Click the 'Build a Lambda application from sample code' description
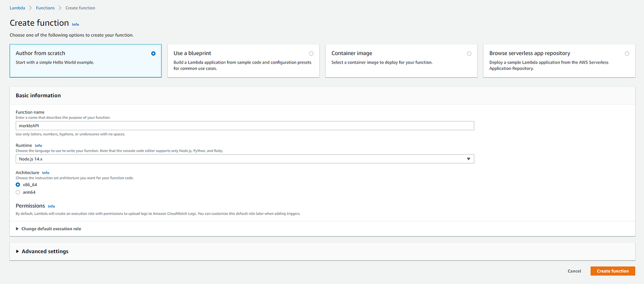Viewport: 644px width, 284px height. point(242,65)
